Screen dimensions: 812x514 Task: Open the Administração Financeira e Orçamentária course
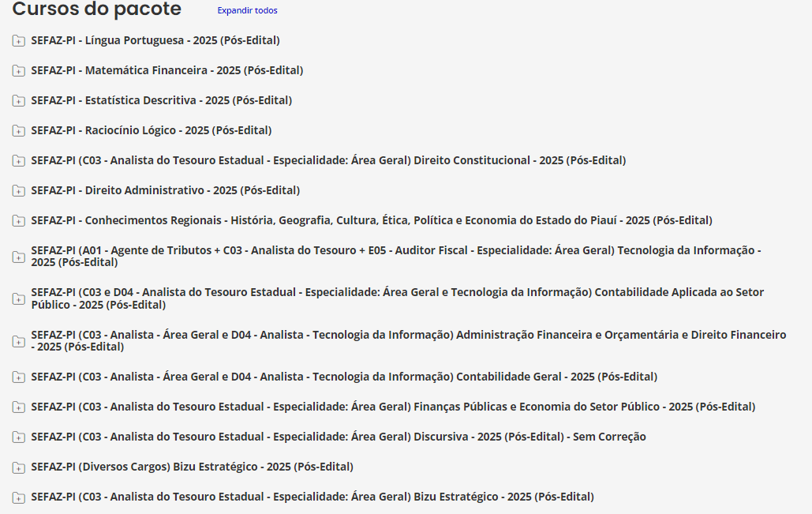[18, 339]
